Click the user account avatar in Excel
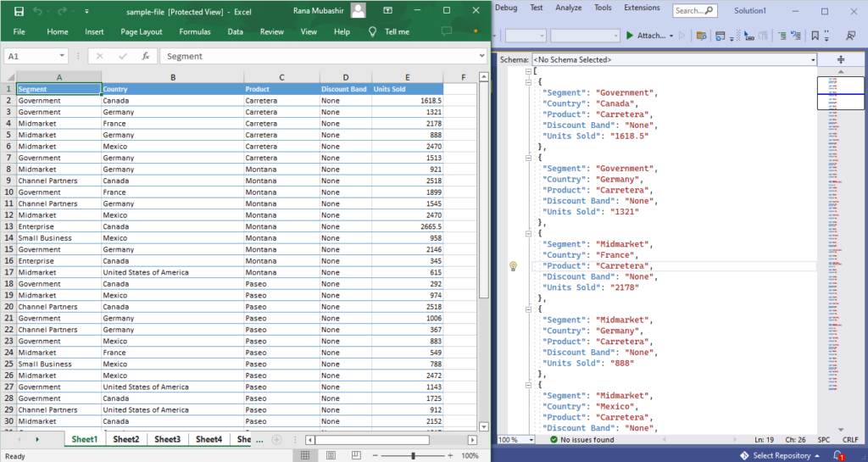 [x=359, y=10]
